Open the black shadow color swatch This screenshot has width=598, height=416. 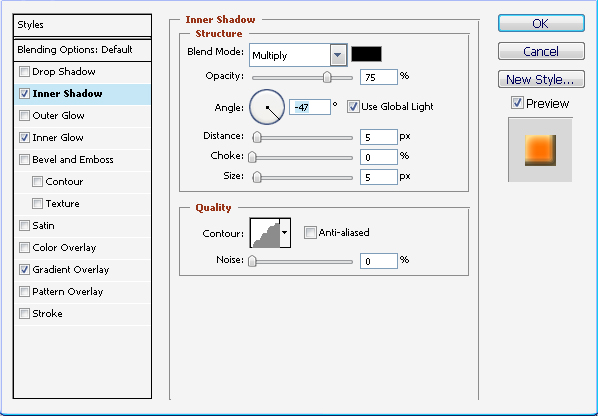(x=366, y=54)
